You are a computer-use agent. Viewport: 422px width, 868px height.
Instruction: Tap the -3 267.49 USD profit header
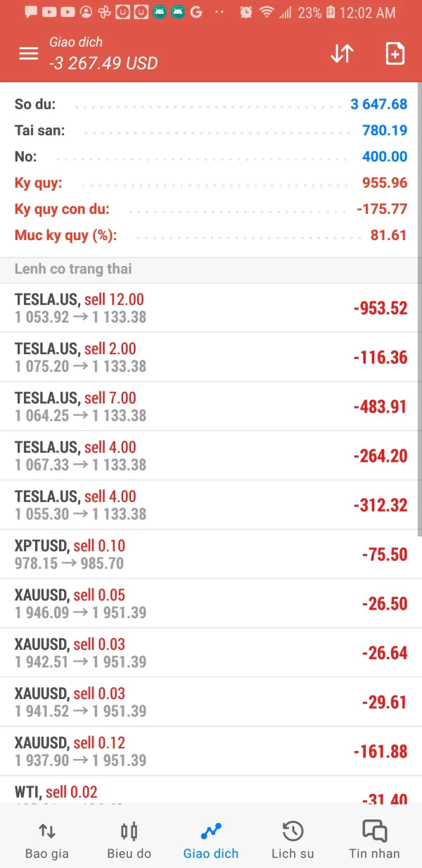pos(103,63)
